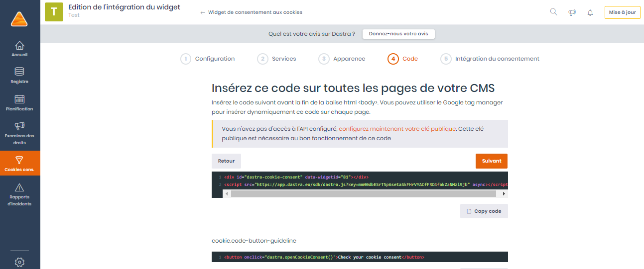This screenshot has width=644, height=269.
Task: Click the heading Insérez ce code sur toutes les pages
Action: point(353,88)
